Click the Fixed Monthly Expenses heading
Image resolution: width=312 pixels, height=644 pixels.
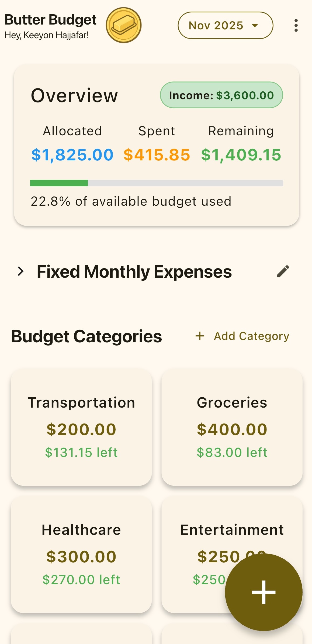point(134,271)
